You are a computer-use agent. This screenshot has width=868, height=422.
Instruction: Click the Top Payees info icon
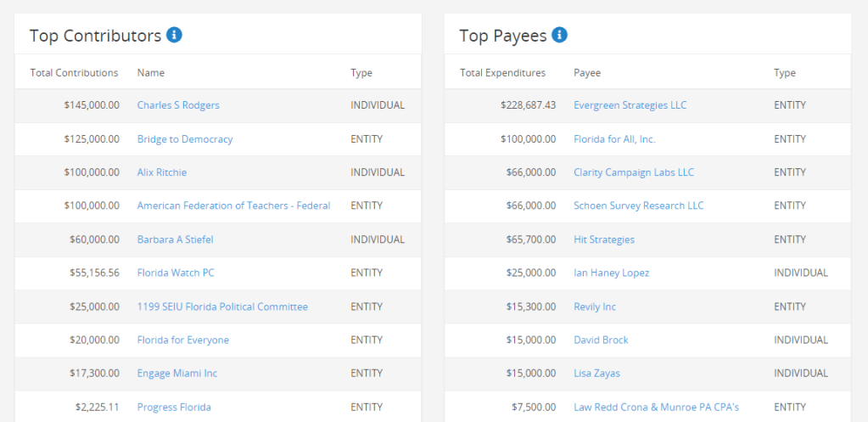[559, 35]
